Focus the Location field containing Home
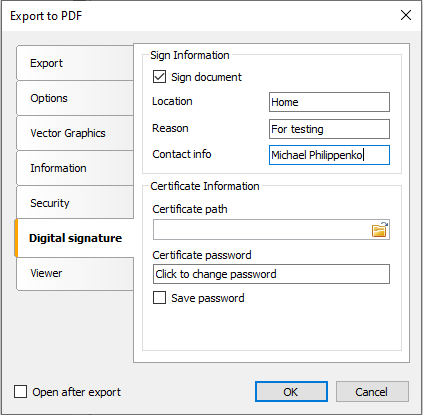 pyautogui.click(x=329, y=102)
